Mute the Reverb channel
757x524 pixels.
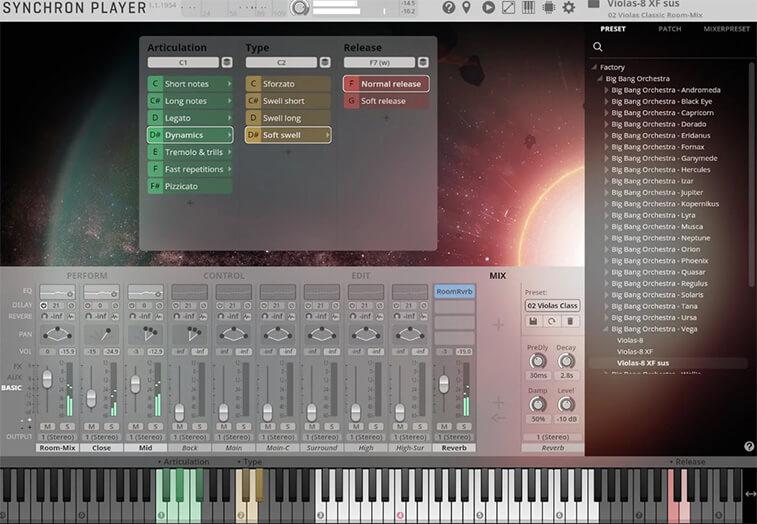pos(443,427)
